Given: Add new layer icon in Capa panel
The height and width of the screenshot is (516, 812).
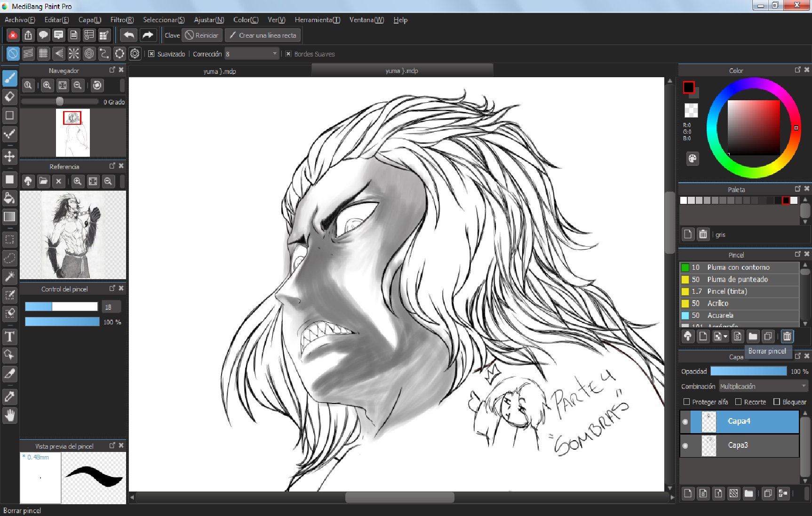Looking at the screenshot, I should tap(688, 493).
